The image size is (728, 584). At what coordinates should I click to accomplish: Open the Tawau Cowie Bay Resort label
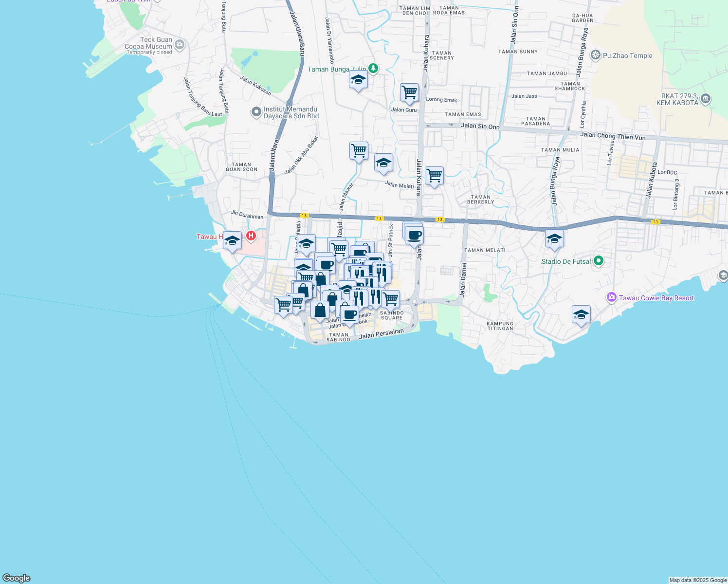tap(656, 298)
